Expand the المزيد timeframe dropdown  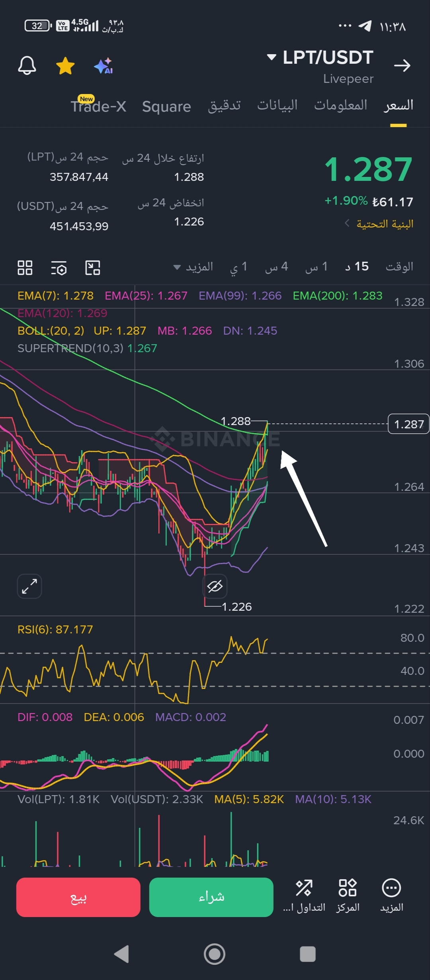pyautogui.click(x=193, y=267)
